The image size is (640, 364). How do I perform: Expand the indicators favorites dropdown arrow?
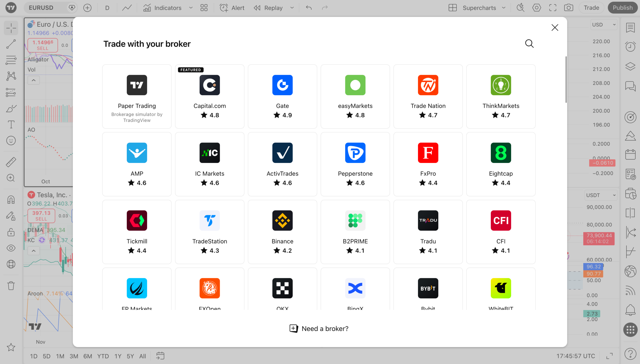[191, 8]
